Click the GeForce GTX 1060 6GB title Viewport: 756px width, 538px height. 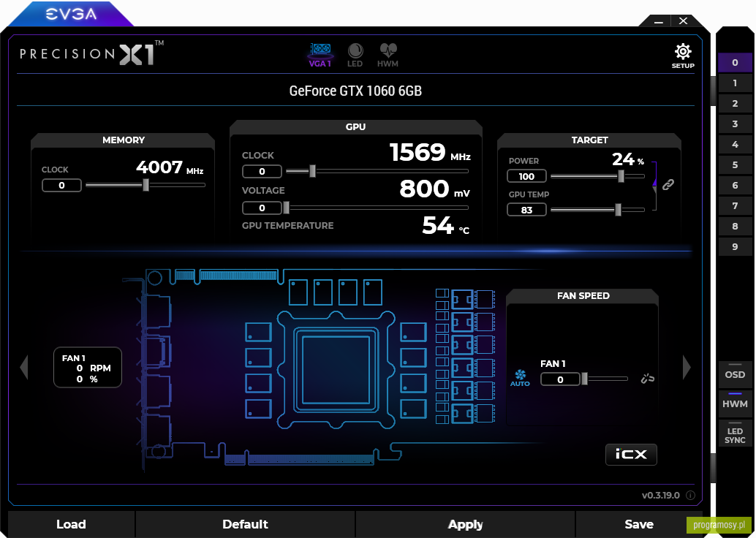pos(355,91)
